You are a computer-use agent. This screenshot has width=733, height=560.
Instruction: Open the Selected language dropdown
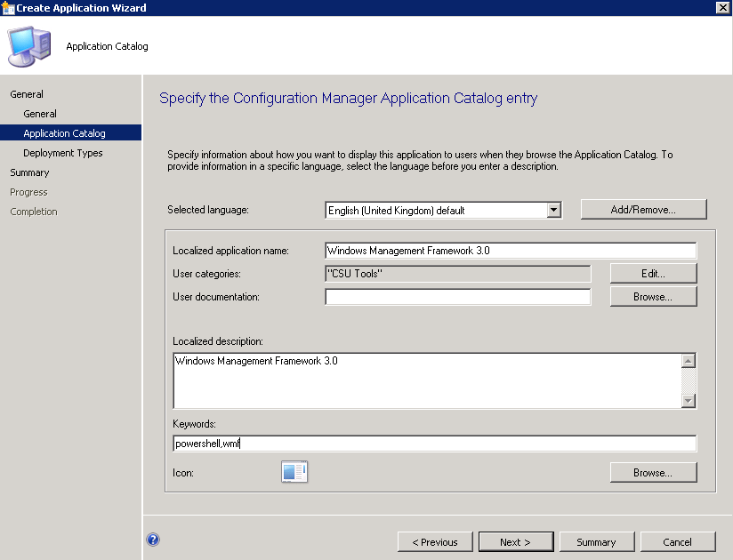554,210
